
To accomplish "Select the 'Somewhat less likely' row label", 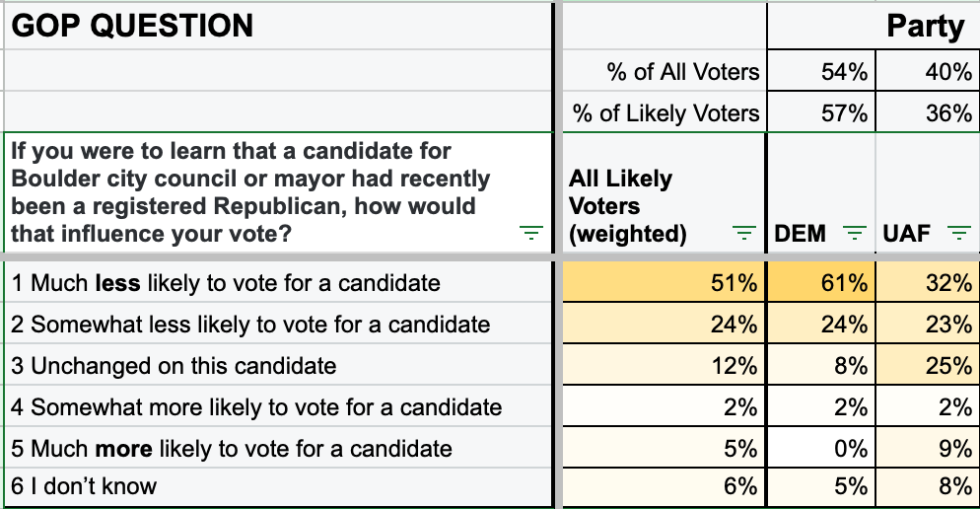I will click(x=278, y=324).
